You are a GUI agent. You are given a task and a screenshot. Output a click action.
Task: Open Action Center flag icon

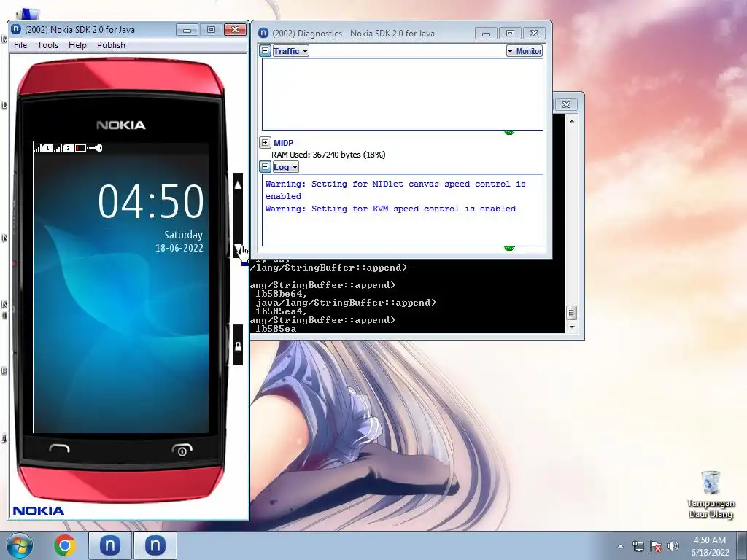[x=656, y=546]
